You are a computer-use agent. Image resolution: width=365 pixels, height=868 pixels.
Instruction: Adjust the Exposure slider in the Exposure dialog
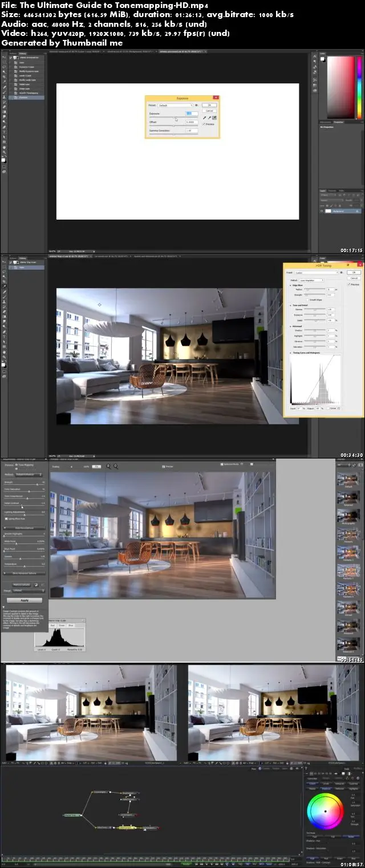tap(173, 117)
